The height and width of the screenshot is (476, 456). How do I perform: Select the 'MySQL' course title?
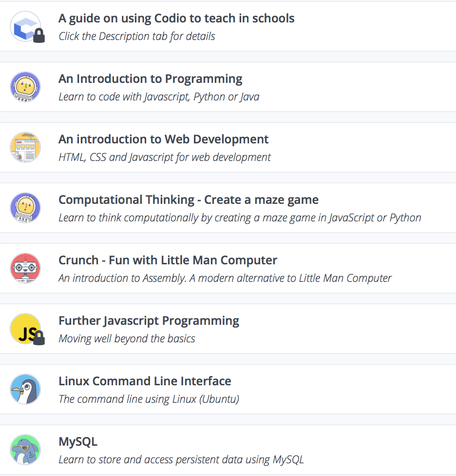(78, 442)
